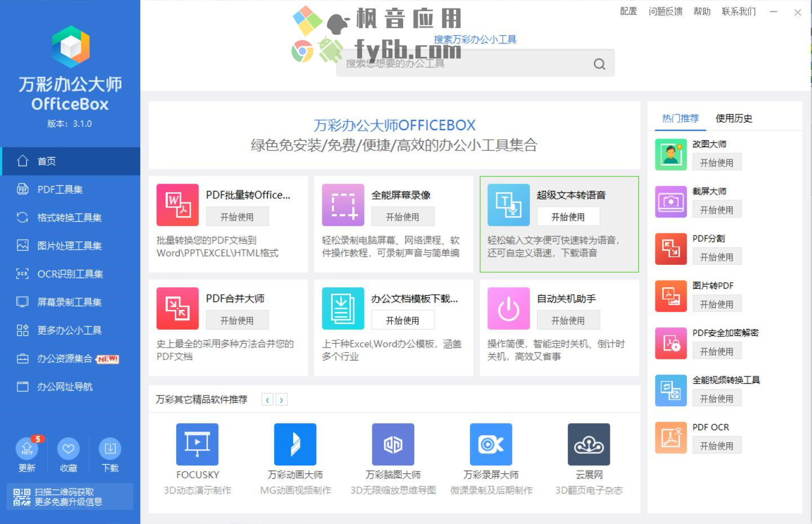Open the 自动关机助手 power icon

[509, 309]
